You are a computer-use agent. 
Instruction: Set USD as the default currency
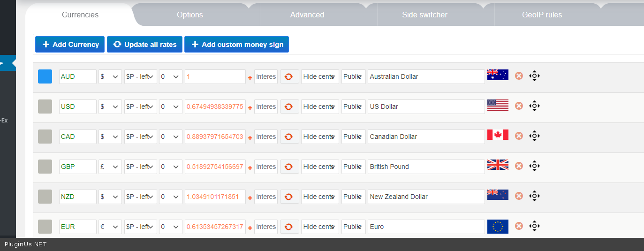(45, 106)
